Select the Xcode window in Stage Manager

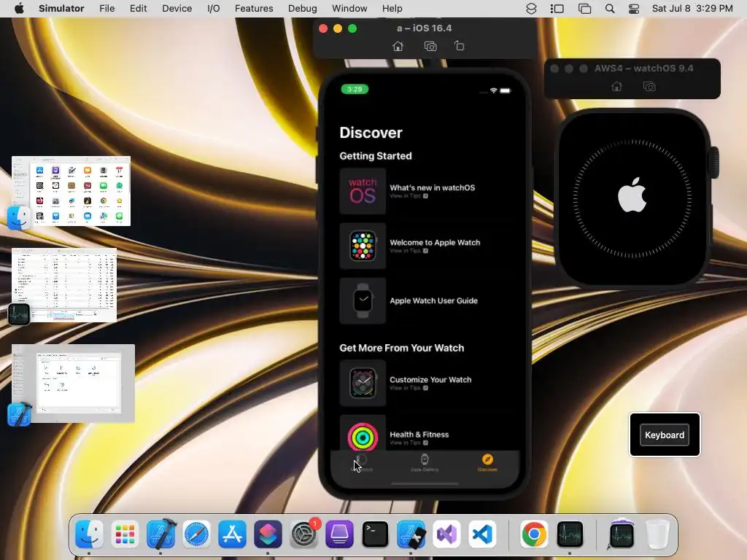73,384
